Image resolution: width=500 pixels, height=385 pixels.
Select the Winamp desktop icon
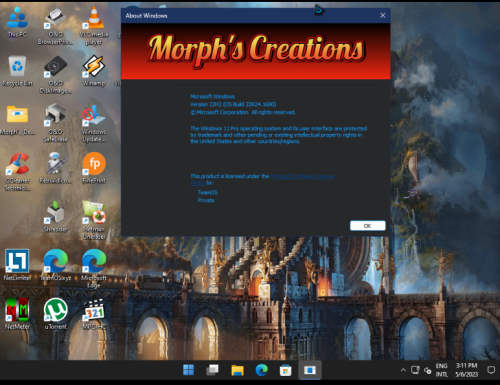tap(94, 71)
